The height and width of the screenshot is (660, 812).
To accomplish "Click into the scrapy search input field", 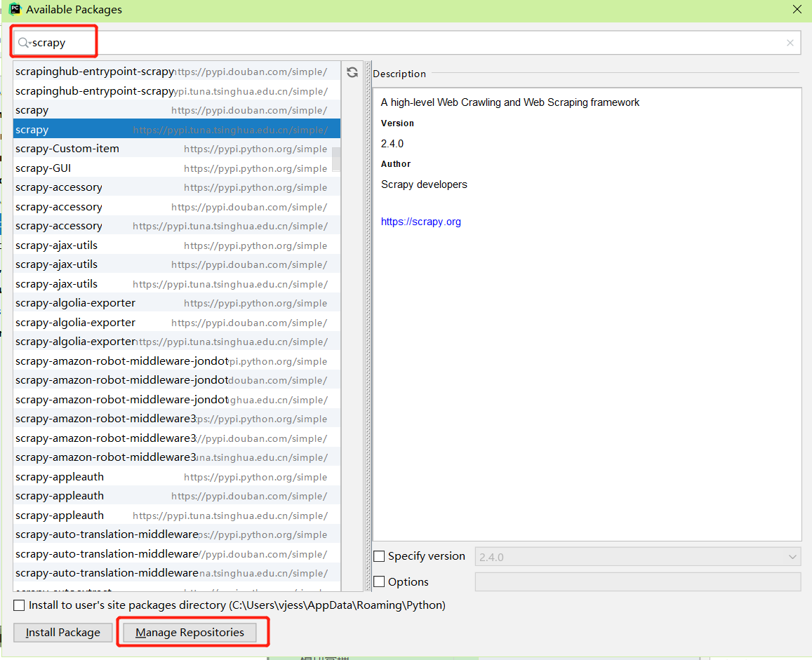I will (x=406, y=43).
